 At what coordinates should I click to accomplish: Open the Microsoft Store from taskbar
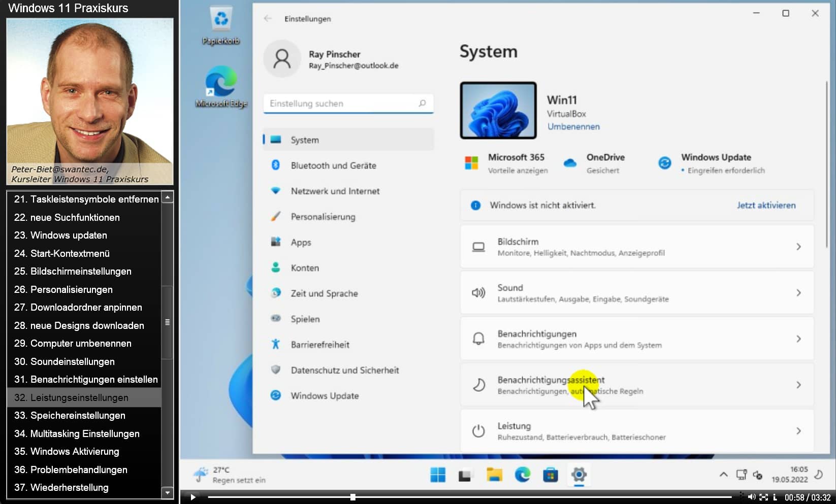[550, 475]
